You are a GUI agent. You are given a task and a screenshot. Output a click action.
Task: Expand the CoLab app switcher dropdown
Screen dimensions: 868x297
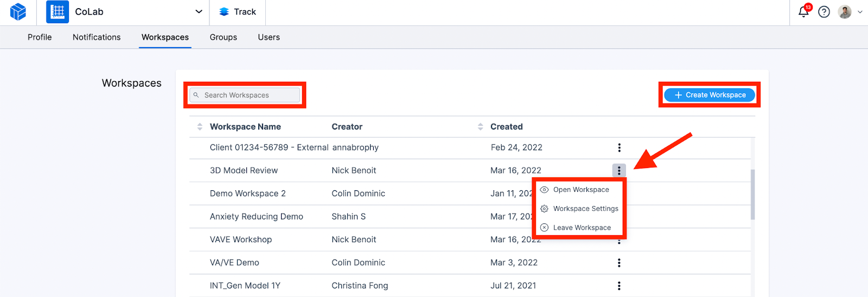pyautogui.click(x=199, y=12)
